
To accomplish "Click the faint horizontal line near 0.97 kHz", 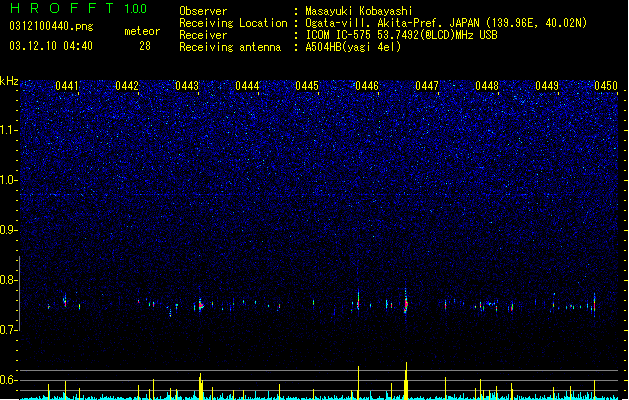I will coord(319,195).
